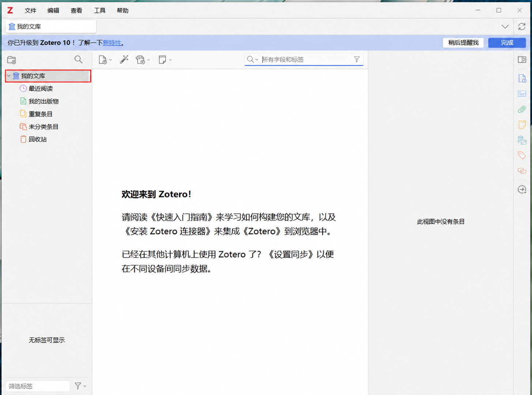Screen dimensions: 532x395
Task: Click the magic wand add-by-identifier icon
Action: coord(124,60)
